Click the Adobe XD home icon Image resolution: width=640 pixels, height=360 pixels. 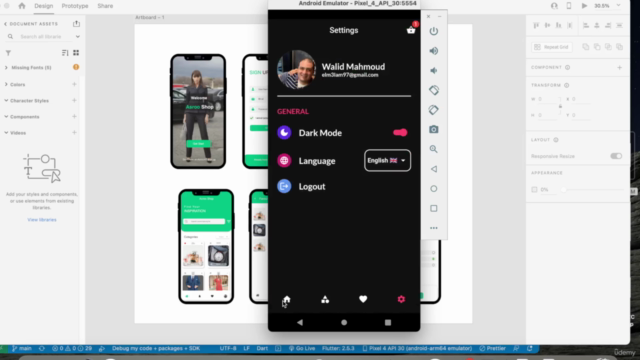click(x=22, y=6)
